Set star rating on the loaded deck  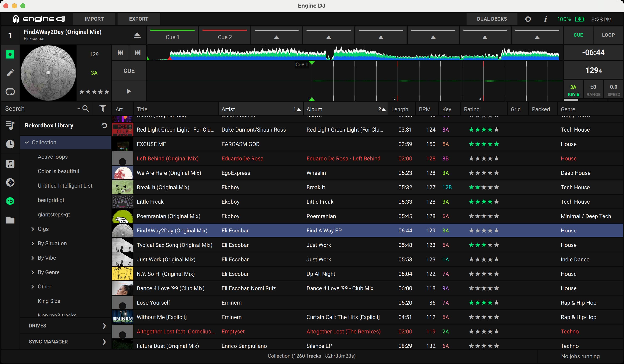tap(94, 92)
